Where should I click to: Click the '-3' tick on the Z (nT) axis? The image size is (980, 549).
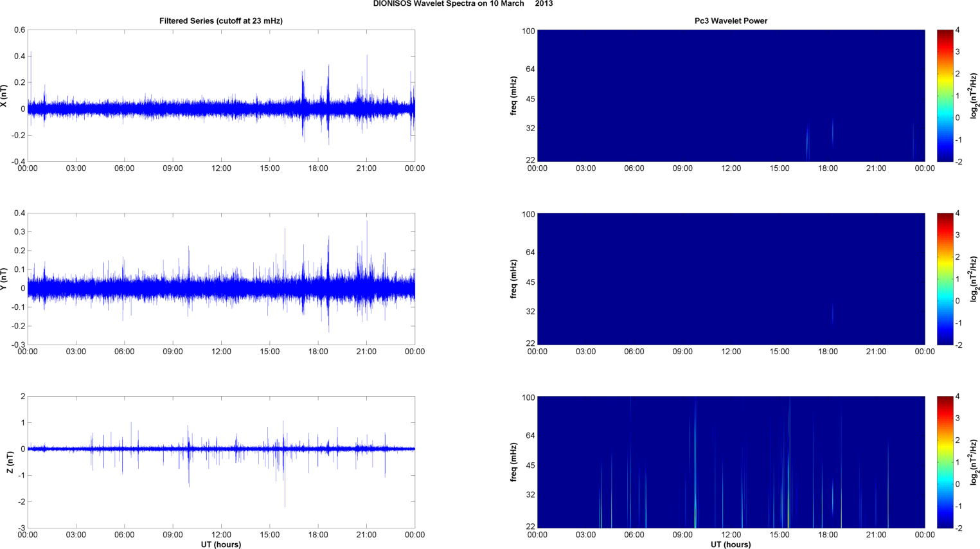tap(21, 528)
